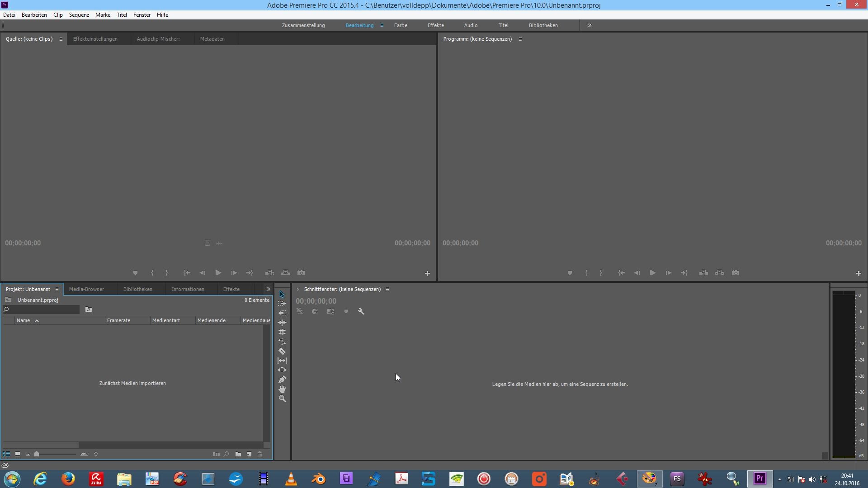Open Project panel hamburger menu
Viewport: 868px width, 488px height.
click(57, 289)
